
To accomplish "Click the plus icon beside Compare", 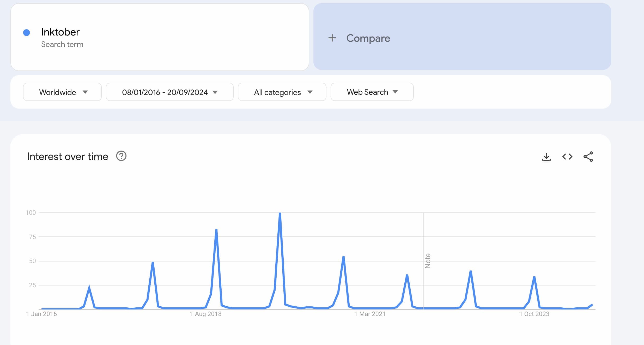I will tap(332, 38).
